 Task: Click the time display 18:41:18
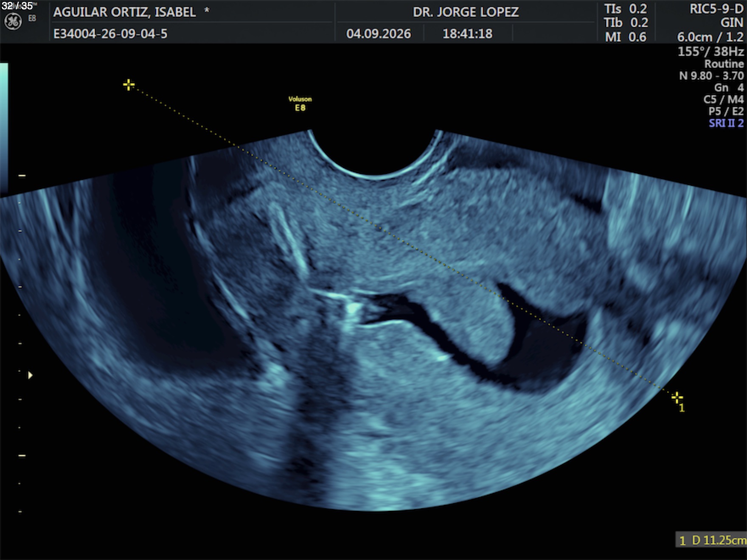point(467,34)
